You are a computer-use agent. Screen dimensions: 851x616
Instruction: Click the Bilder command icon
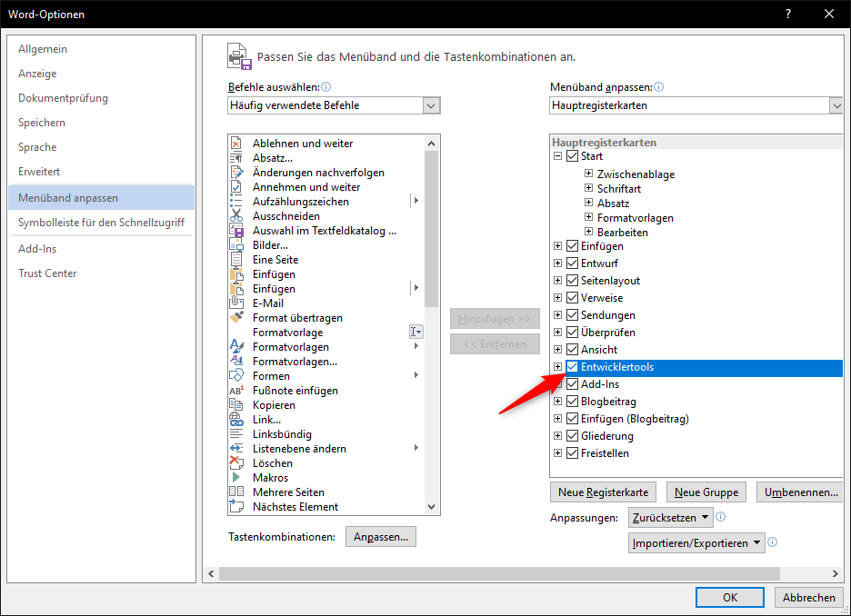click(x=236, y=245)
